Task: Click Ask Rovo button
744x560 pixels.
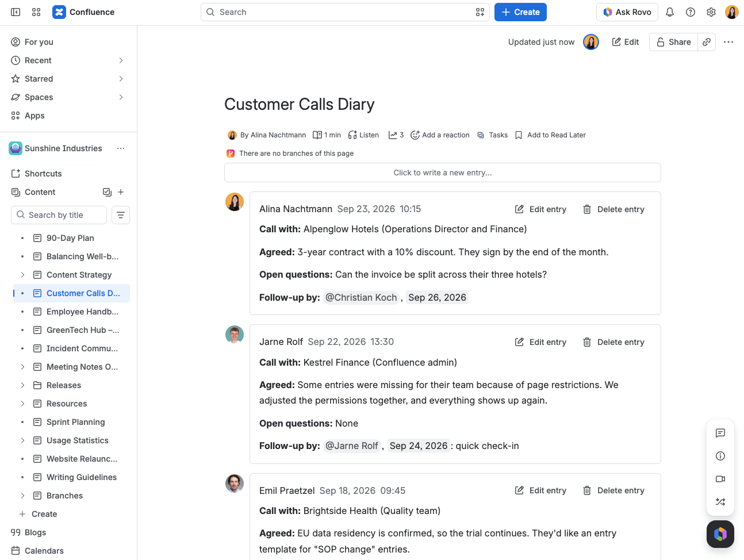Action: 627,12
